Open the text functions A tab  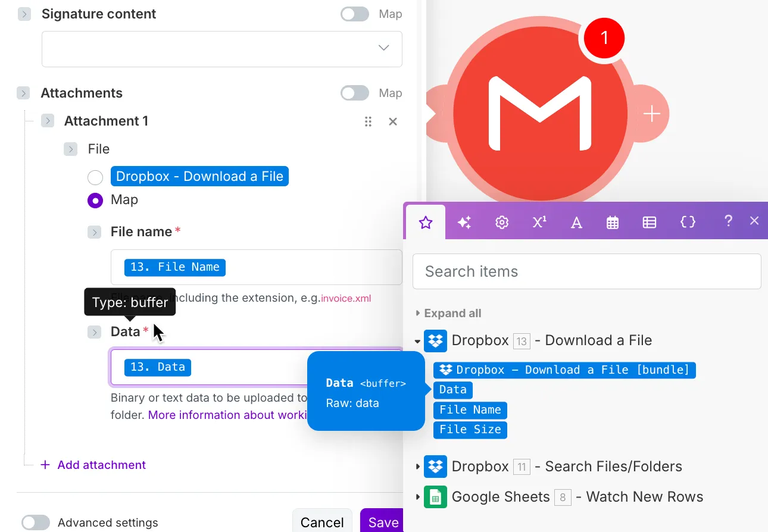[576, 223]
